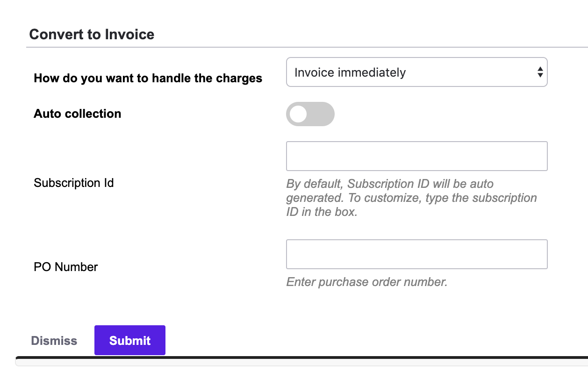This screenshot has width=588, height=372.
Task: Focus the Subscription Id text box
Action: point(416,156)
